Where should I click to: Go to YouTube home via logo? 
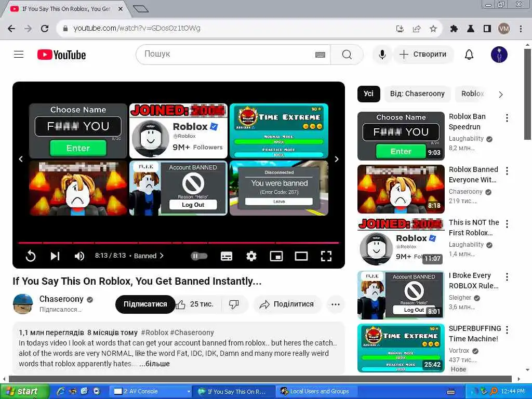point(61,55)
